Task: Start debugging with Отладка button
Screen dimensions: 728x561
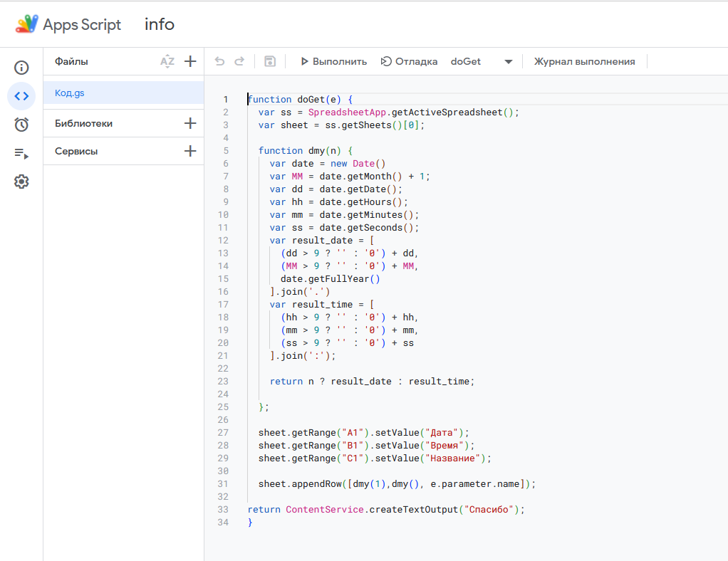Action: [410, 62]
